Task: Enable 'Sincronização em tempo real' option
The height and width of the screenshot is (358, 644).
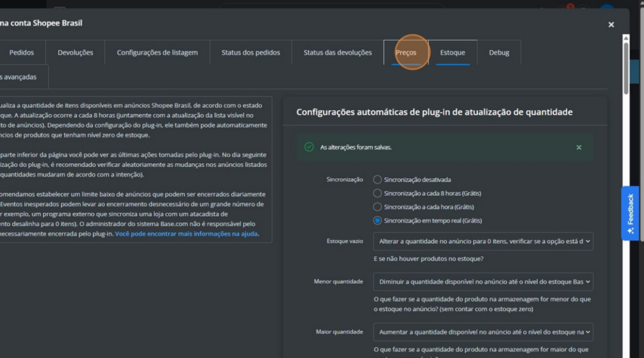Action: click(x=377, y=221)
